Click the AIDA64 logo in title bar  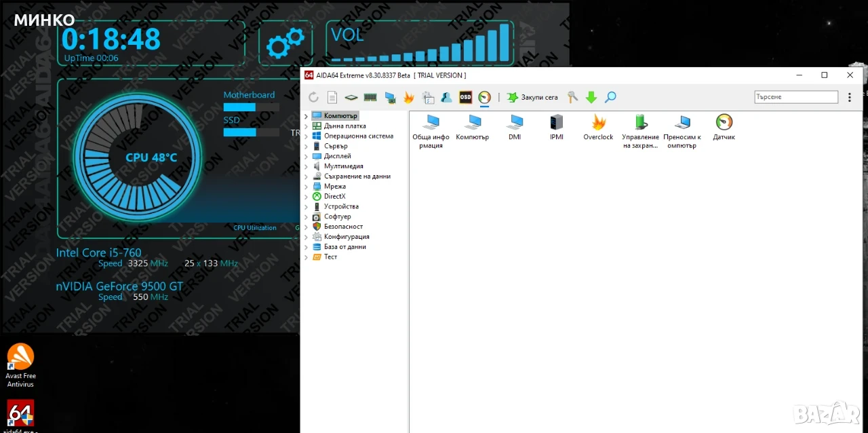[309, 75]
